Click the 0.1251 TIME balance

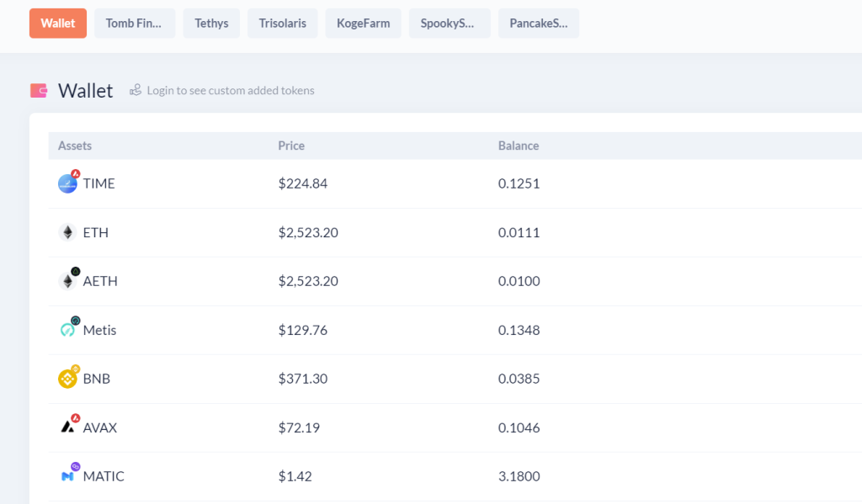pos(519,183)
